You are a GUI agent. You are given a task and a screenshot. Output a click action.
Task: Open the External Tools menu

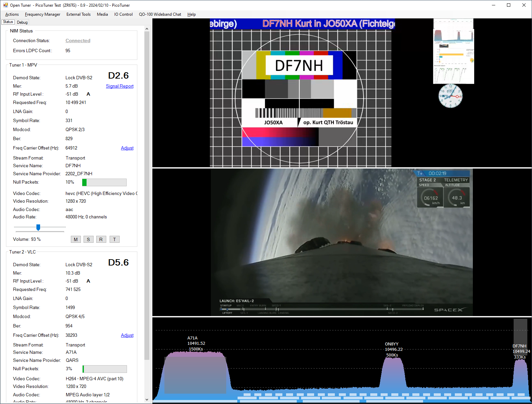click(x=79, y=14)
